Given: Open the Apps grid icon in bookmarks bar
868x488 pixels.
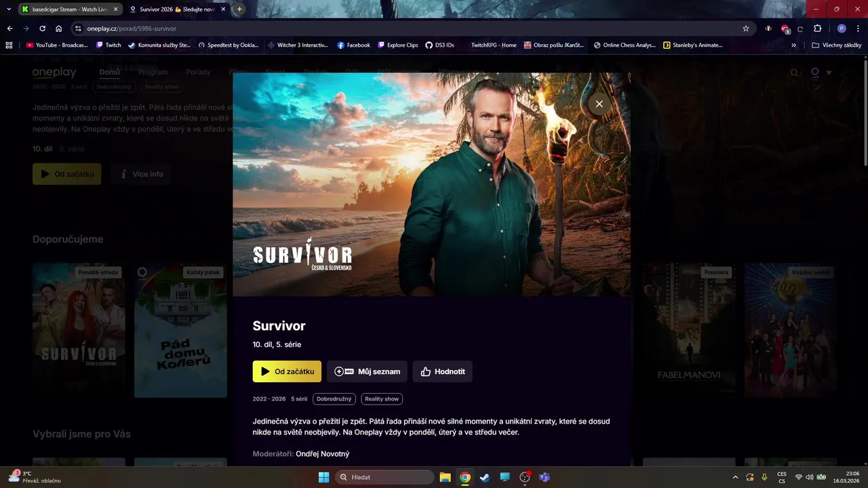Looking at the screenshot, I should click(x=9, y=45).
